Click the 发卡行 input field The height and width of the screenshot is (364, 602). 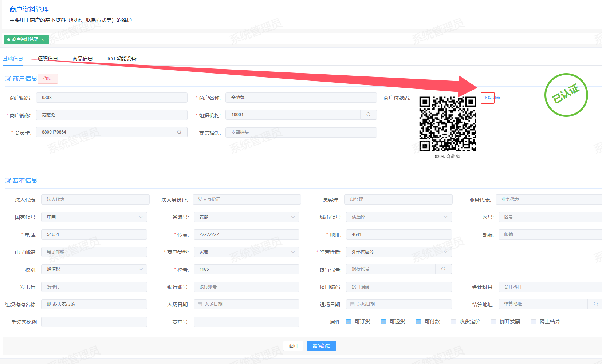click(x=94, y=287)
